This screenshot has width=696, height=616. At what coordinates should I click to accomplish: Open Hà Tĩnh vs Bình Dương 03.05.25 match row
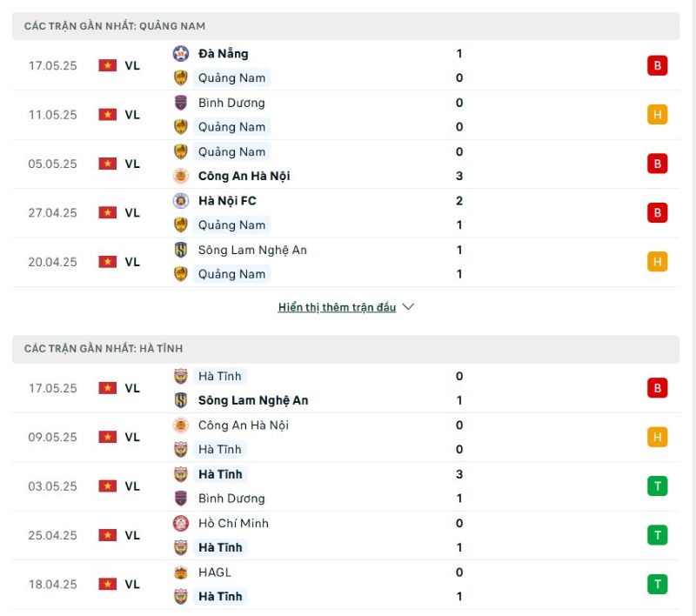point(348,486)
